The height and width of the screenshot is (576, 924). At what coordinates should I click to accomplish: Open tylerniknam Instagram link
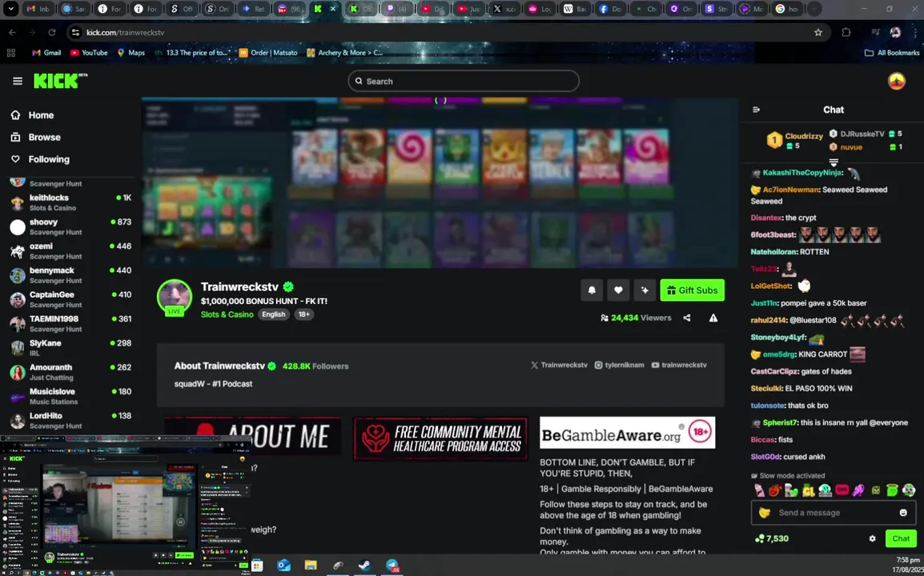click(x=620, y=365)
